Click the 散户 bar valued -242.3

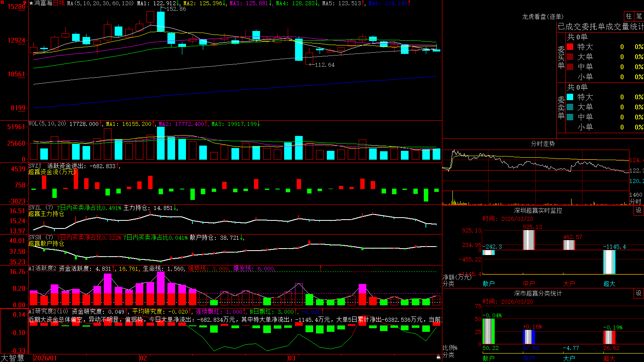[488, 253]
